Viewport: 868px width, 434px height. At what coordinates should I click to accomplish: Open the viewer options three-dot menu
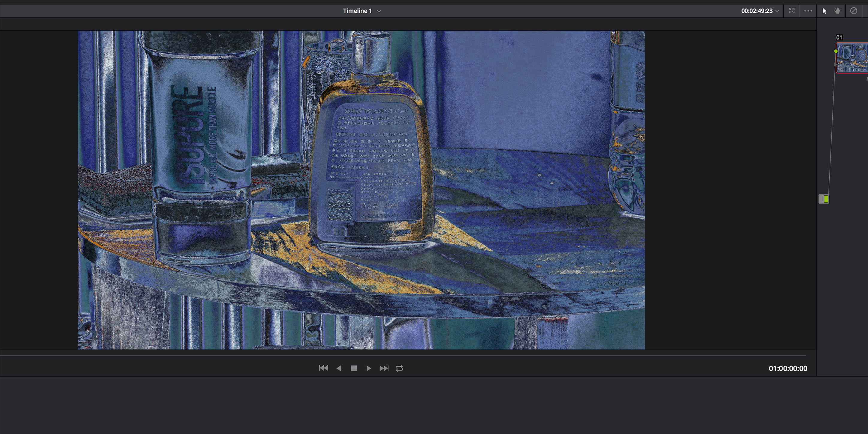click(x=808, y=11)
